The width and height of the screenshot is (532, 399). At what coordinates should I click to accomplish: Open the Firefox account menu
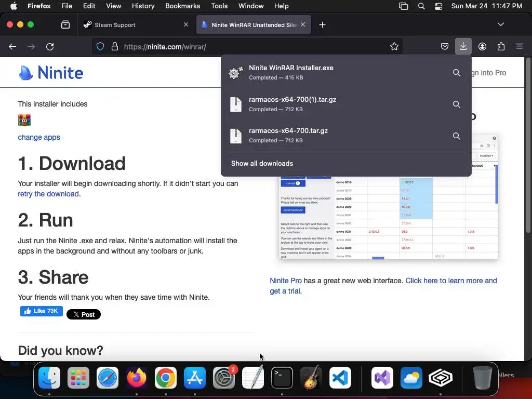click(x=482, y=46)
